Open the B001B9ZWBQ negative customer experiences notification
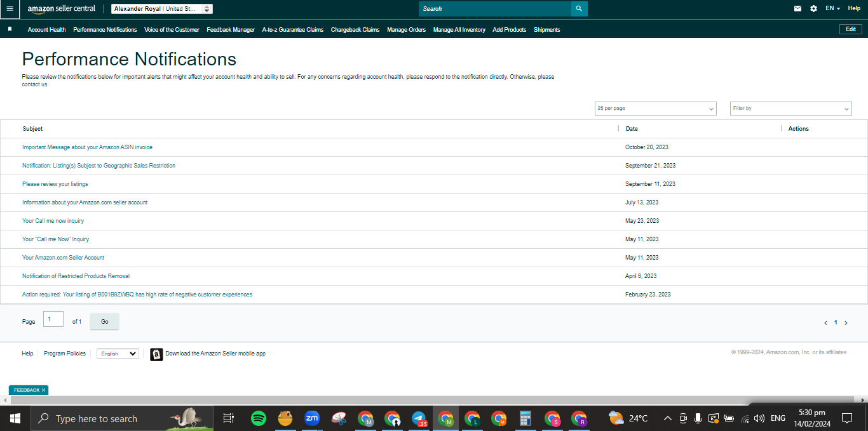 [137, 295]
